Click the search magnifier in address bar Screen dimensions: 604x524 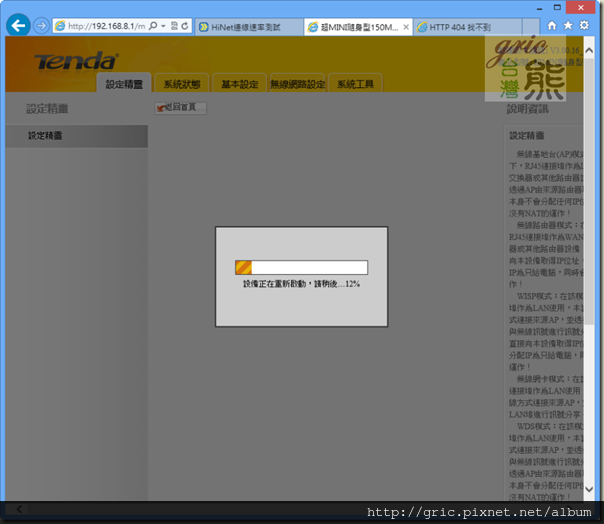coord(153,26)
